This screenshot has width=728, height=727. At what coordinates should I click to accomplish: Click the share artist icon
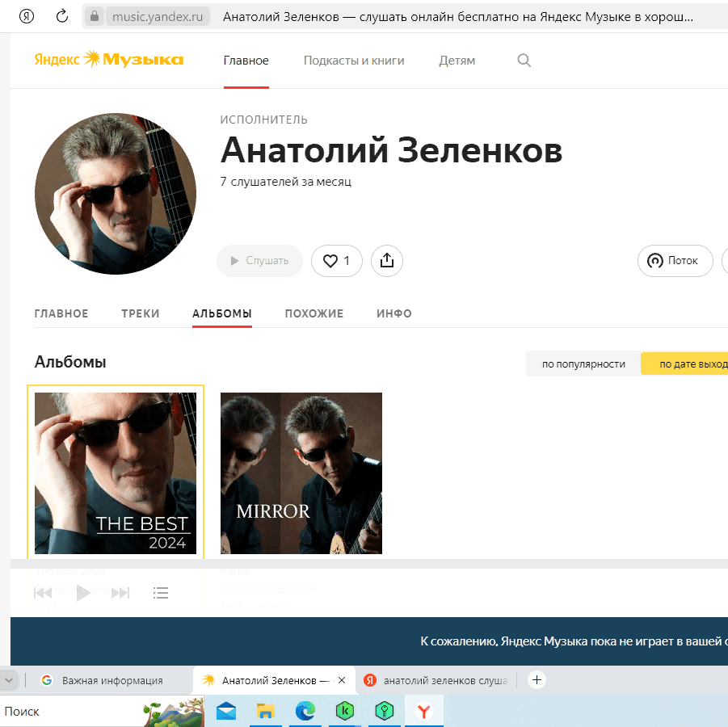(387, 261)
